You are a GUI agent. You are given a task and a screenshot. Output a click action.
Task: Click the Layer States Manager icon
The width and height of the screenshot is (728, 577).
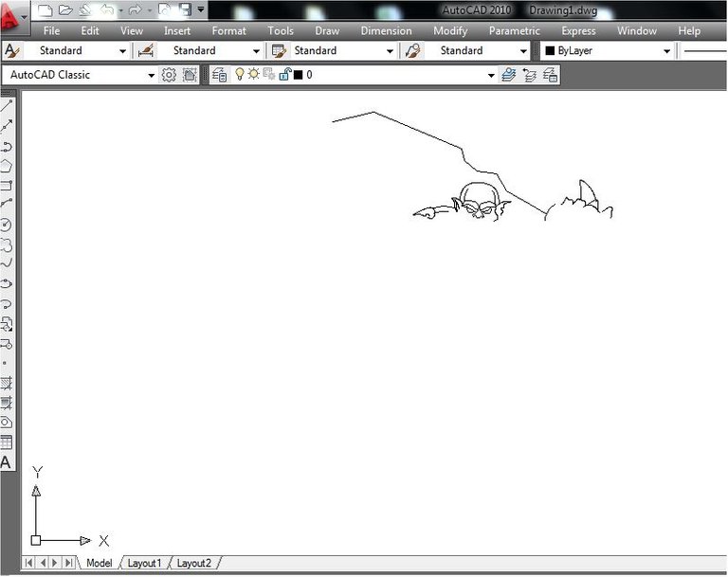[550, 75]
